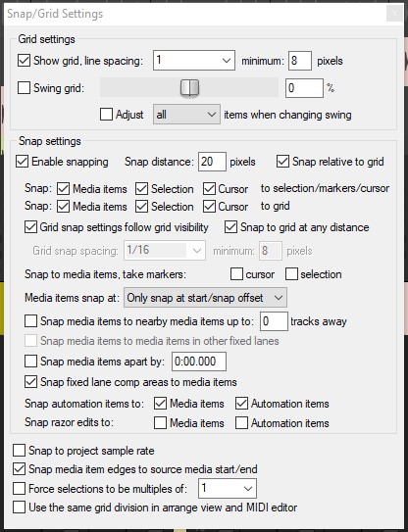This screenshot has width=408, height=532.
Task: Enable Snap media items to nearby media items
Action: coord(30,321)
